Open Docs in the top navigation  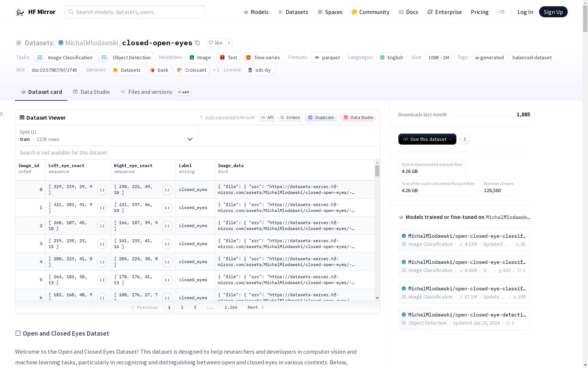point(408,12)
